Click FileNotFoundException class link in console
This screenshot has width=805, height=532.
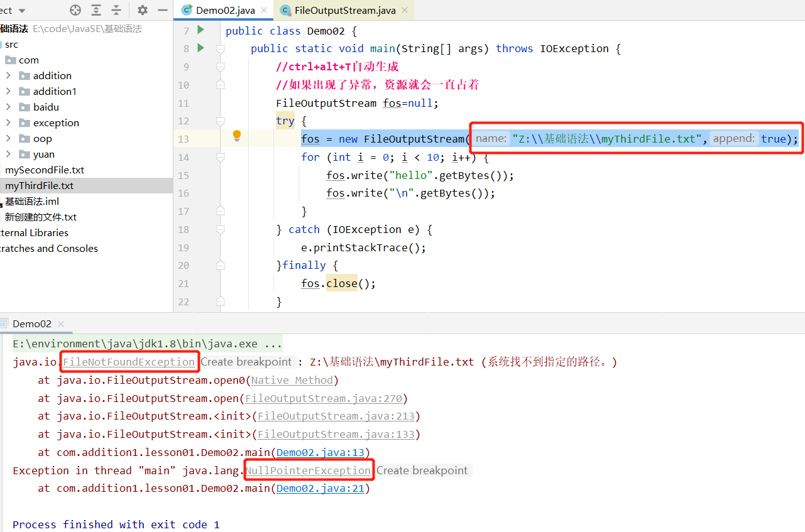pyautogui.click(x=129, y=362)
